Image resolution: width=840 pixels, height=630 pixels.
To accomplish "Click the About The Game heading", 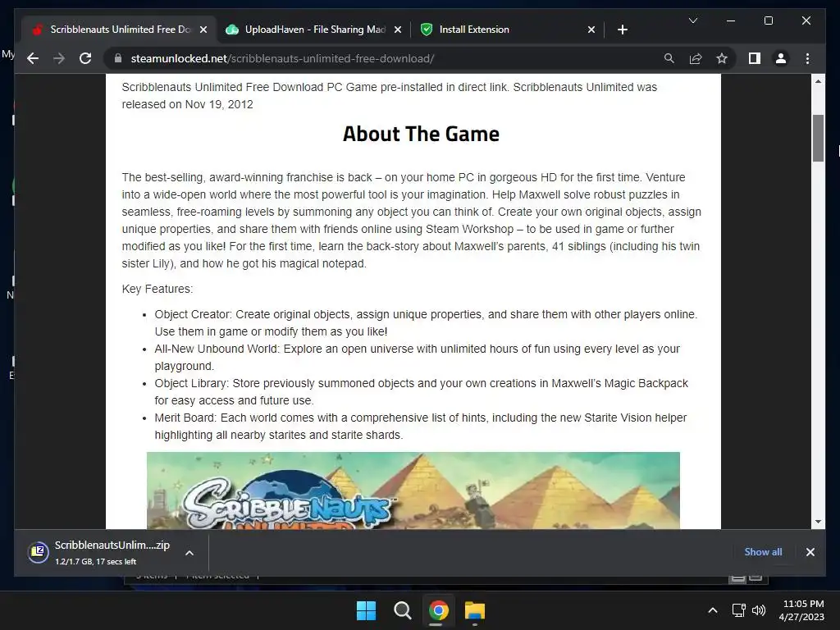I will point(421,134).
